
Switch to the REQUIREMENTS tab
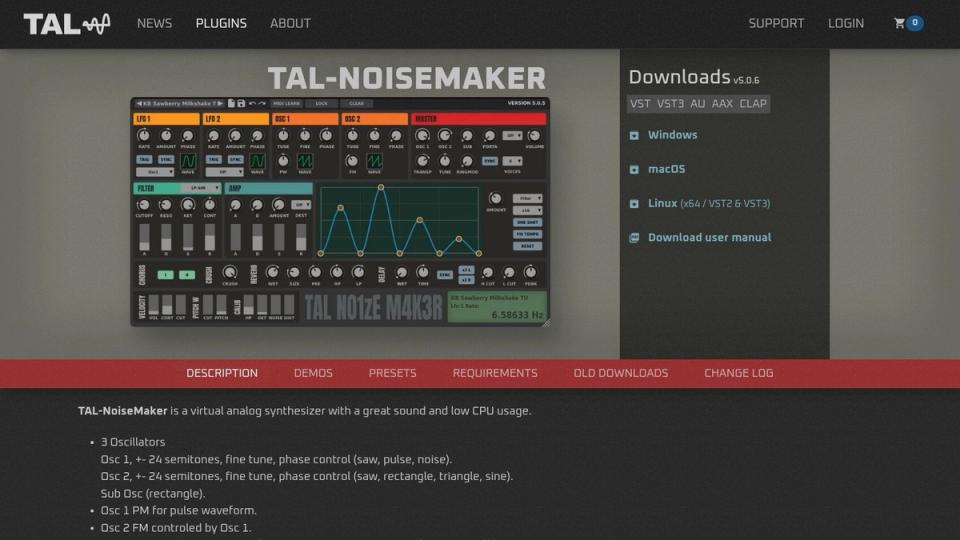pos(495,373)
